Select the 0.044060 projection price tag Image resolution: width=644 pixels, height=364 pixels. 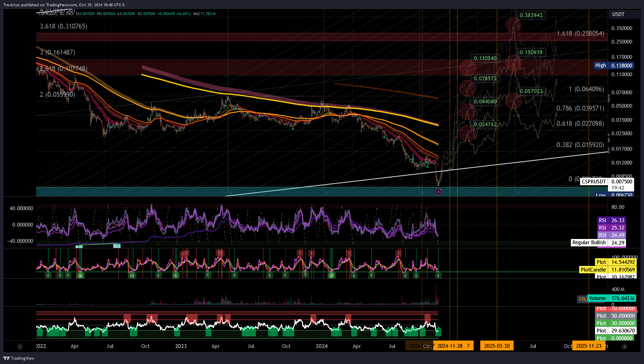tap(485, 102)
